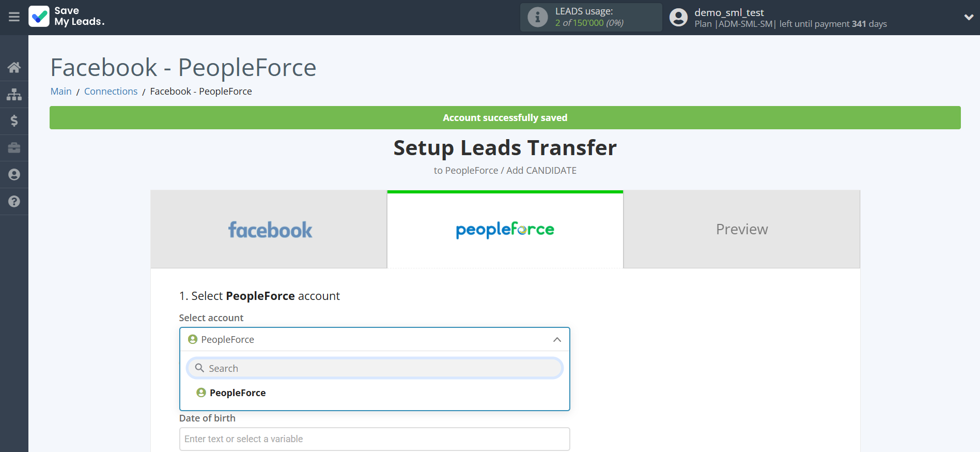Collapse the Select account dropdown
The height and width of the screenshot is (452, 980).
coord(556,340)
